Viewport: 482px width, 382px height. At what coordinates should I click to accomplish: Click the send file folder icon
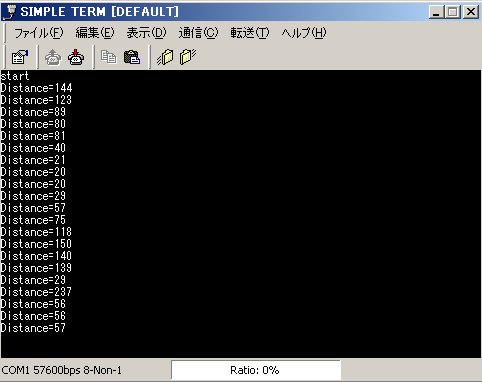coord(165,57)
